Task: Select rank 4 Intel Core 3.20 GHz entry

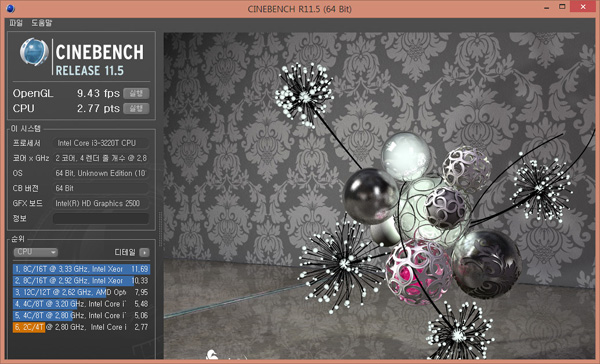Action: [x=81, y=304]
